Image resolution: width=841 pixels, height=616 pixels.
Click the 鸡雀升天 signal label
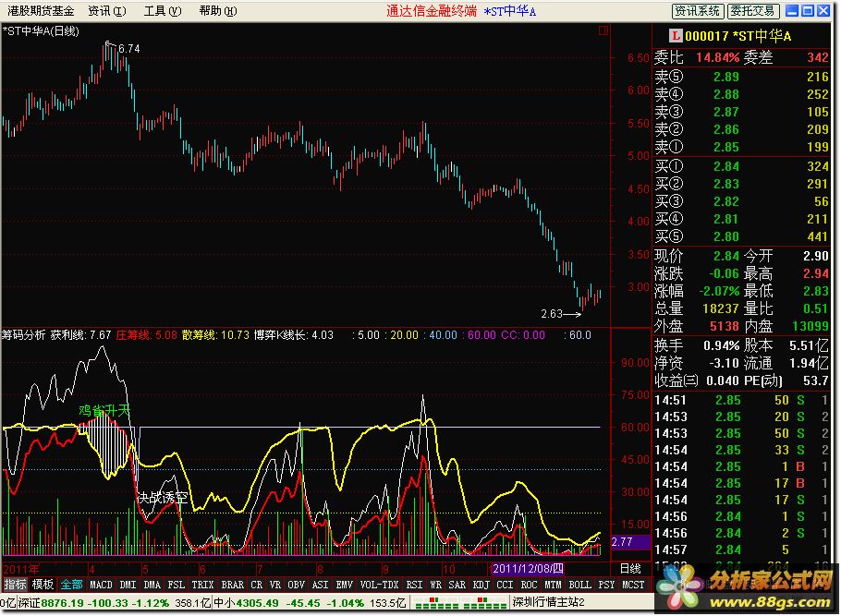[x=104, y=411]
